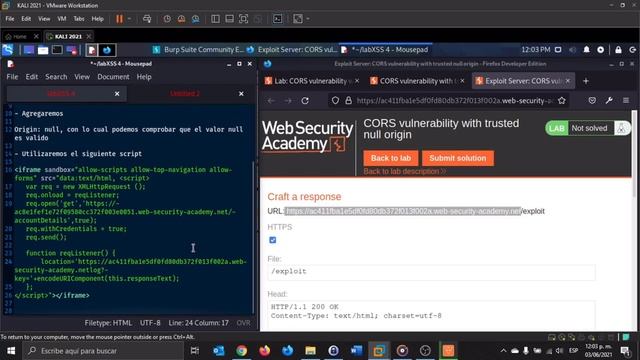Toggle VMware library sidebar view icon

pyautogui.click(x=215, y=19)
